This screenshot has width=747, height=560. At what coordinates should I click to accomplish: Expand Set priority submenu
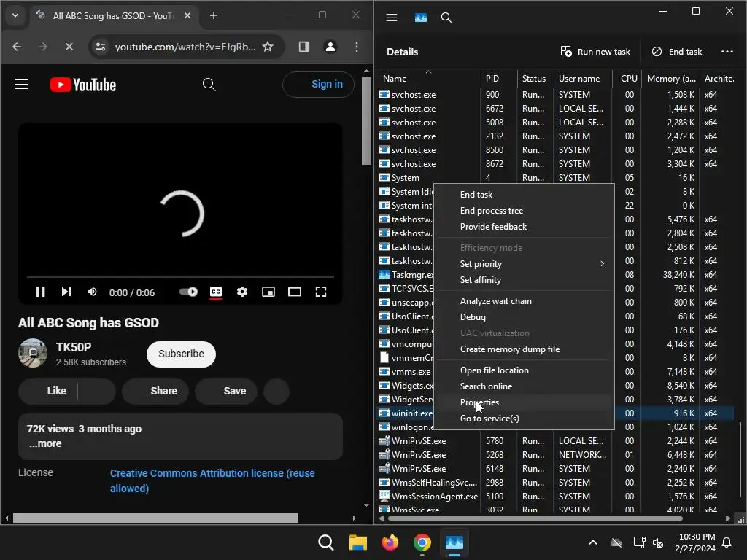tap(524, 264)
